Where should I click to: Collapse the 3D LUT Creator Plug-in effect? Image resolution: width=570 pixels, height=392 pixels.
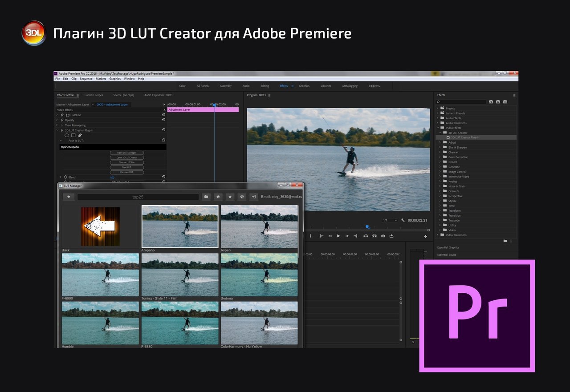pos(57,130)
